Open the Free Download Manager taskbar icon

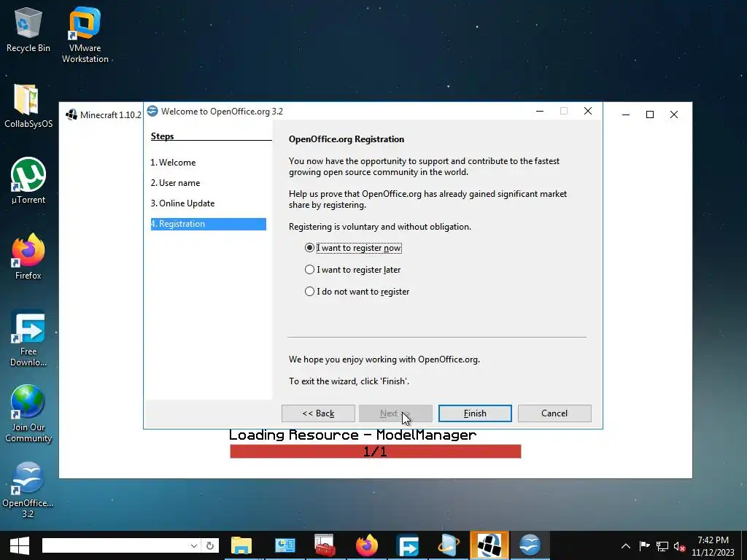pyautogui.click(x=408, y=545)
